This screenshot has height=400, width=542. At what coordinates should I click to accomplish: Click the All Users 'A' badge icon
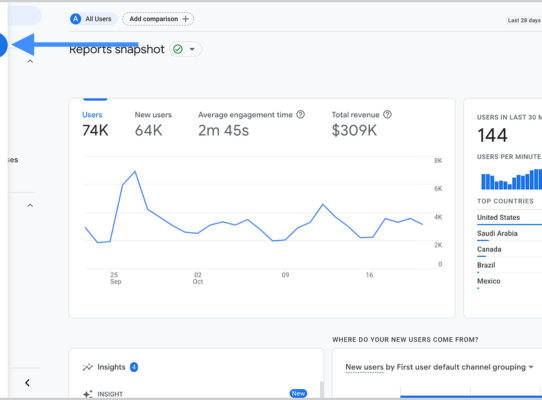pyautogui.click(x=75, y=19)
